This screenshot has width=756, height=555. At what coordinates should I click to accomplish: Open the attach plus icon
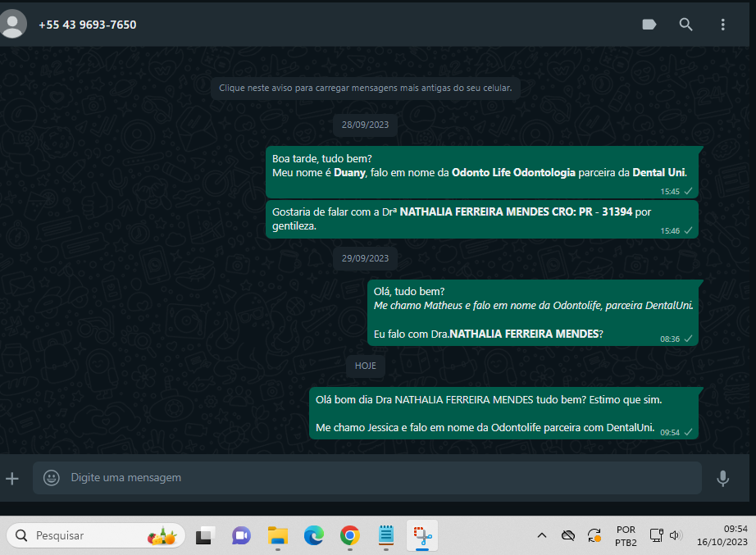[12, 478]
